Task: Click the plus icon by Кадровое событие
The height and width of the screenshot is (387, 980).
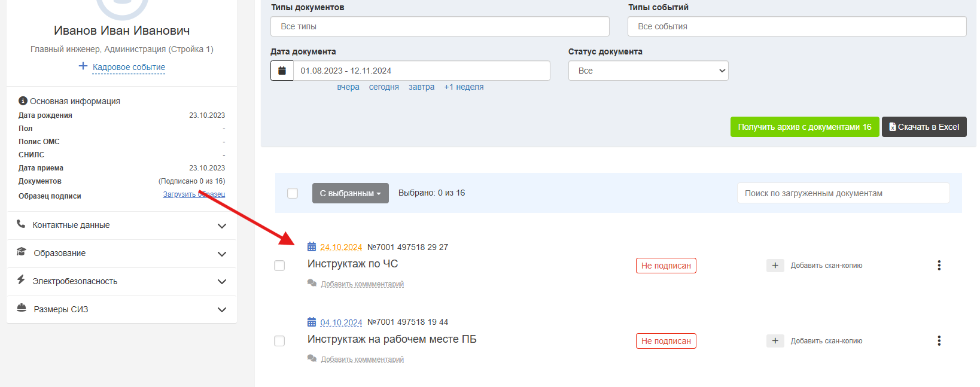Action: 83,66
